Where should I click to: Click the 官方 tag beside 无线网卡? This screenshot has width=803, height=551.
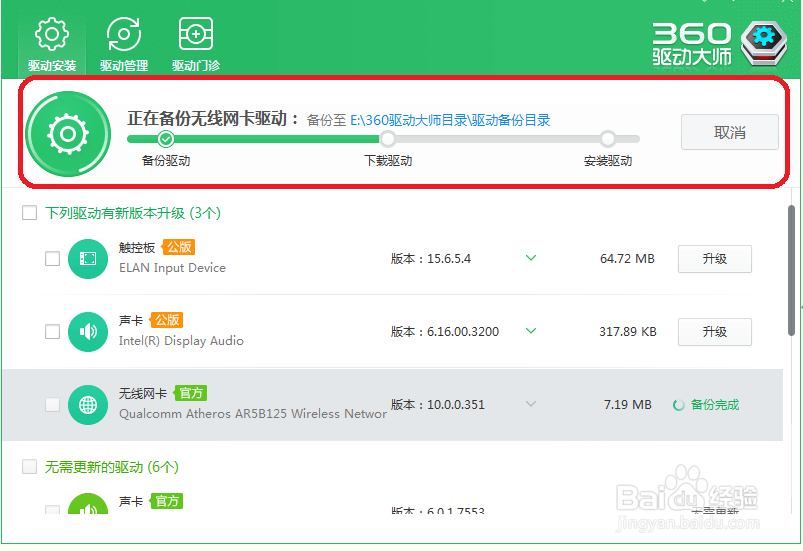[x=191, y=393]
